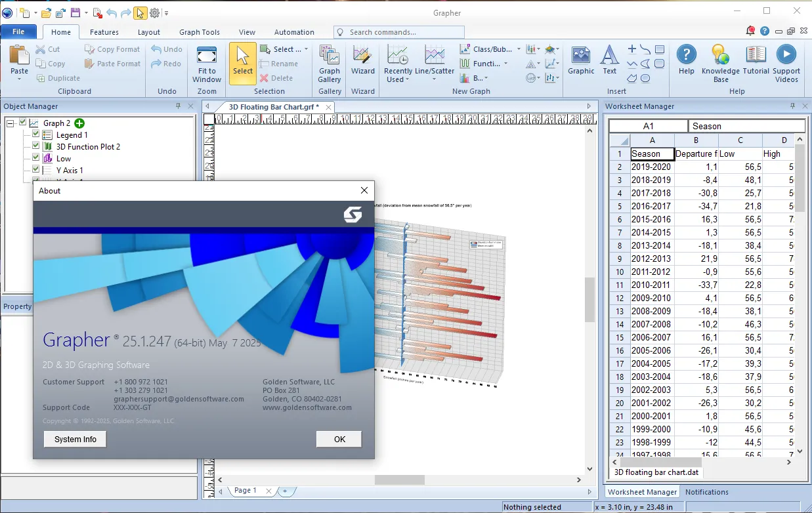The width and height of the screenshot is (812, 513).
Task: Play Support Videos
Action: click(x=786, y=64)
